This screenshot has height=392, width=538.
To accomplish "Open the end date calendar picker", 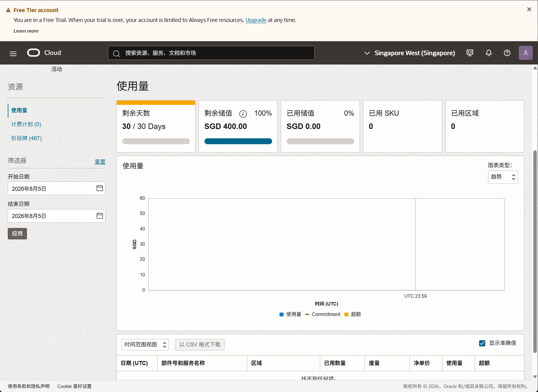I will [x=100, y=216].
